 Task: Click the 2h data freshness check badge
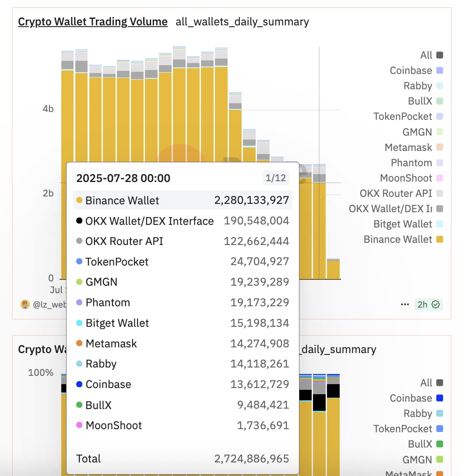tap(428, 304)
